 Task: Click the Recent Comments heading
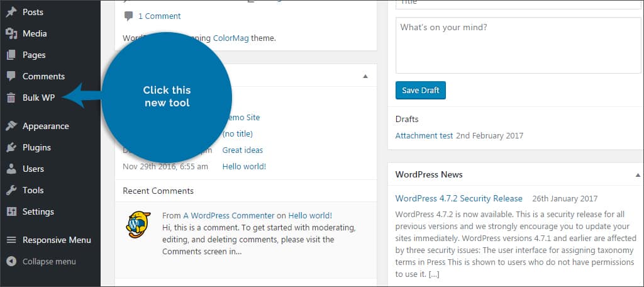coord(158,191)
